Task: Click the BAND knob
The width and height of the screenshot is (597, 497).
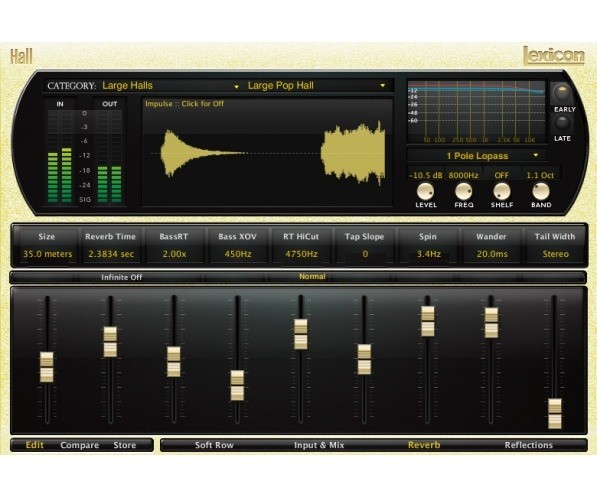Action: pyautogui.click(x=540, y=191)
